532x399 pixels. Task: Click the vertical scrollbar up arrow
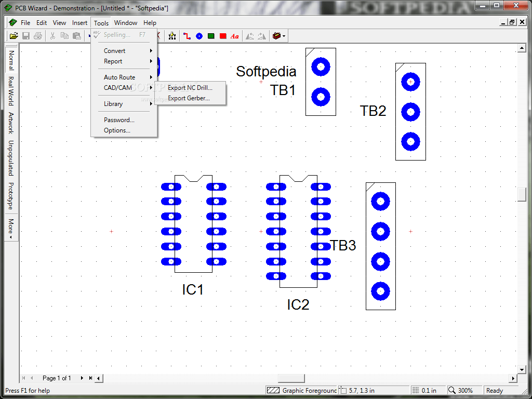[522, 48]
